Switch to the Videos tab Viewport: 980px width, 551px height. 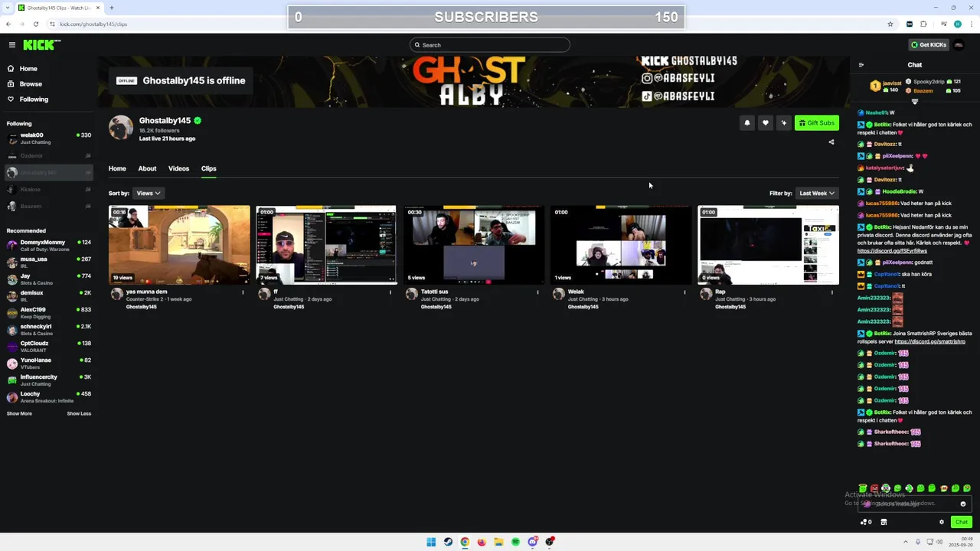[x=178, y=168]
